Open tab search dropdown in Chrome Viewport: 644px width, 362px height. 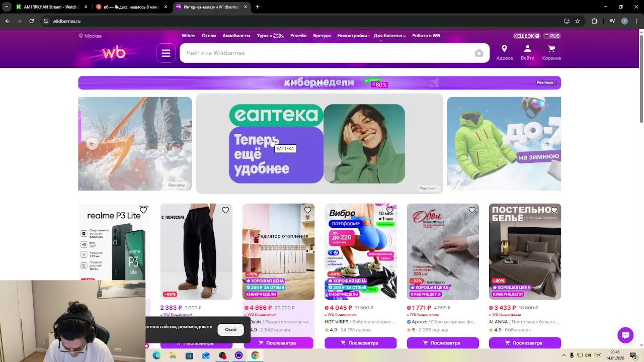[x=7, y=7]
